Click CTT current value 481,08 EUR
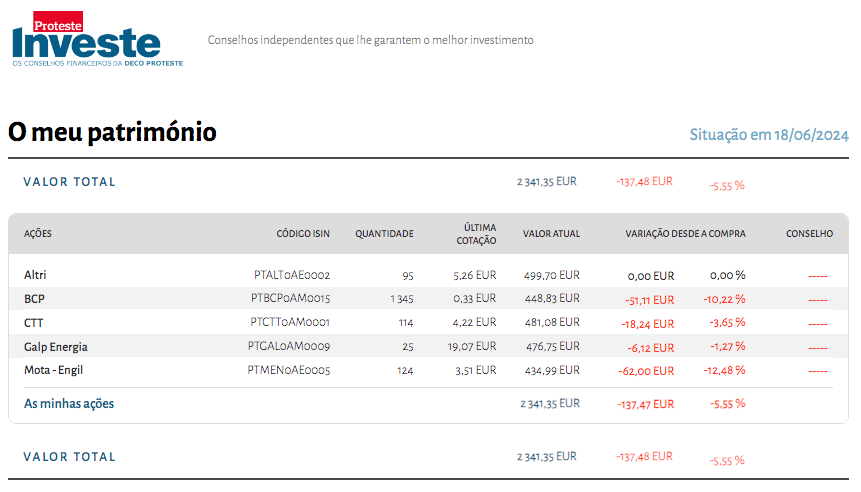The width and height of the screenshot is (861, 492). coord(552,322)
